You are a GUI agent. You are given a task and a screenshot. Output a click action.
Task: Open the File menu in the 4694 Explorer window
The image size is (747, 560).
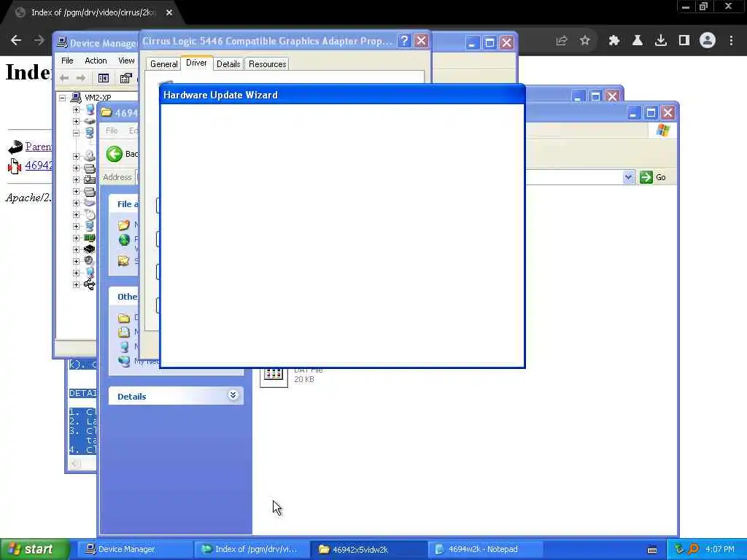(112, 131)
